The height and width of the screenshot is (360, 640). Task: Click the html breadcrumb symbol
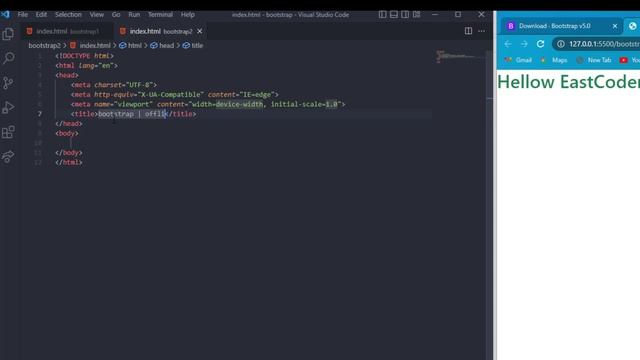pos(131,45)
